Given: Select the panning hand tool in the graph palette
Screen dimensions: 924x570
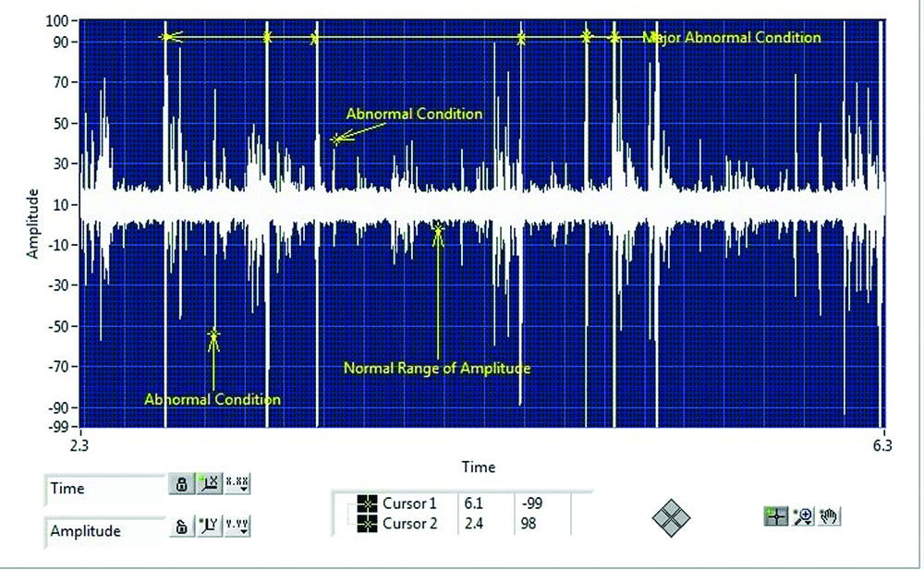Looking at the screenshot, I should [x=829, y=515].
